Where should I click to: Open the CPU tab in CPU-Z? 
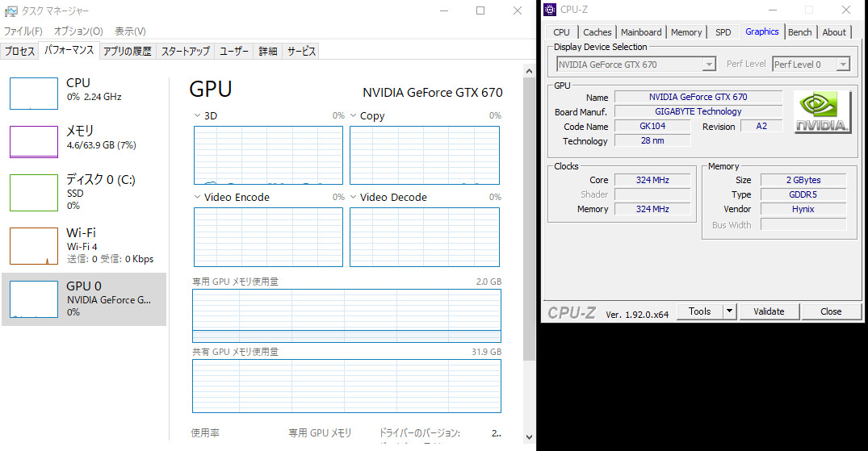[x=561, y=32]
